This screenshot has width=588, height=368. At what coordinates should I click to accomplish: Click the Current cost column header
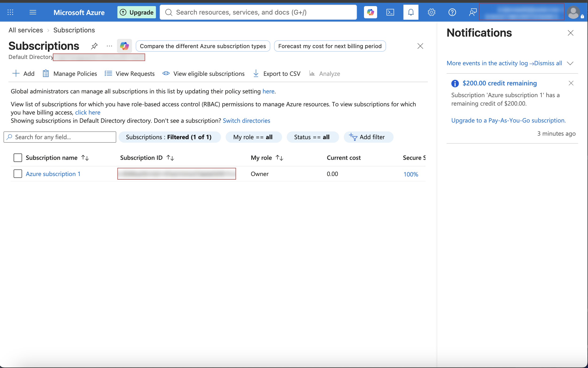[x=344, y=158]
